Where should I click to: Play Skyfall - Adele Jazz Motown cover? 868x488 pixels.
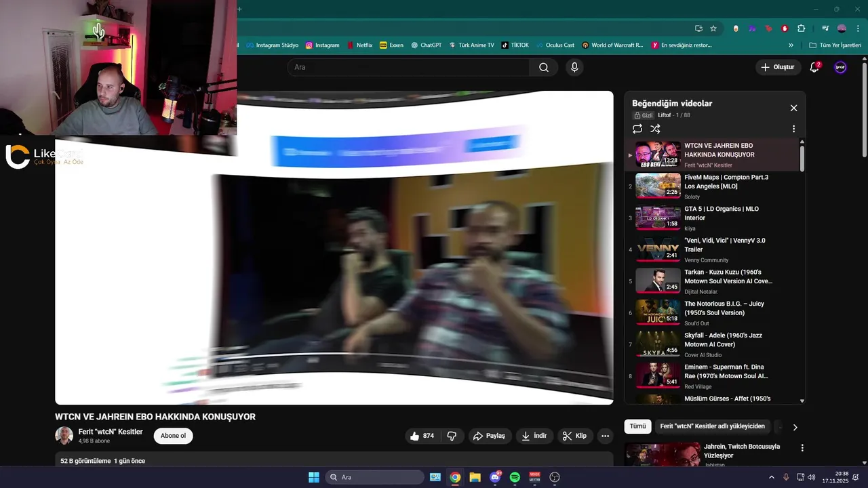coord(711,344)
